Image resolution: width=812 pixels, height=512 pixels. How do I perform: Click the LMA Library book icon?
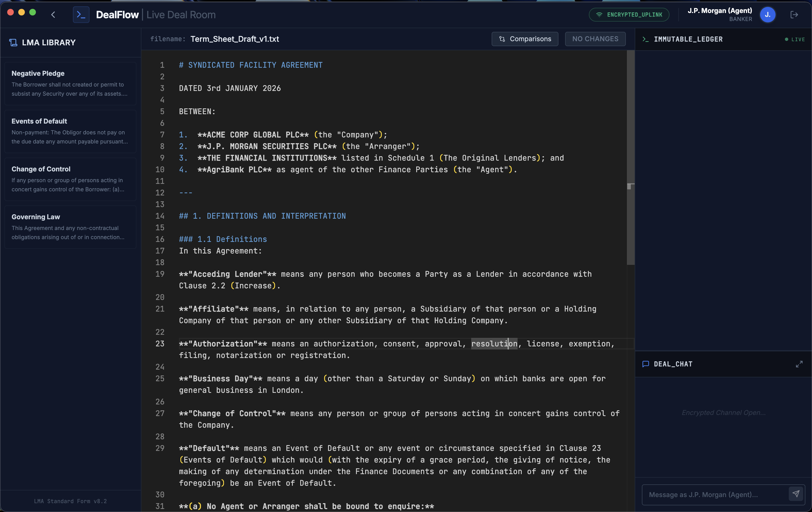click(13, 43)
